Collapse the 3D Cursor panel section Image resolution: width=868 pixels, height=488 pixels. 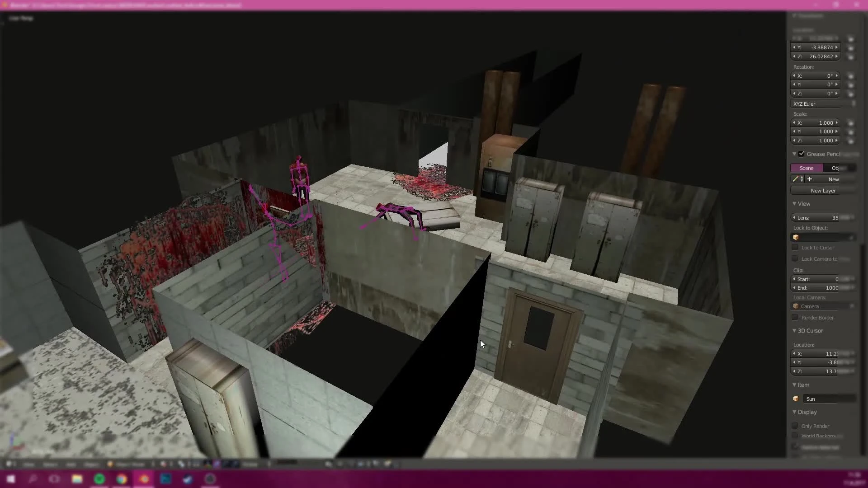[794, 331]
